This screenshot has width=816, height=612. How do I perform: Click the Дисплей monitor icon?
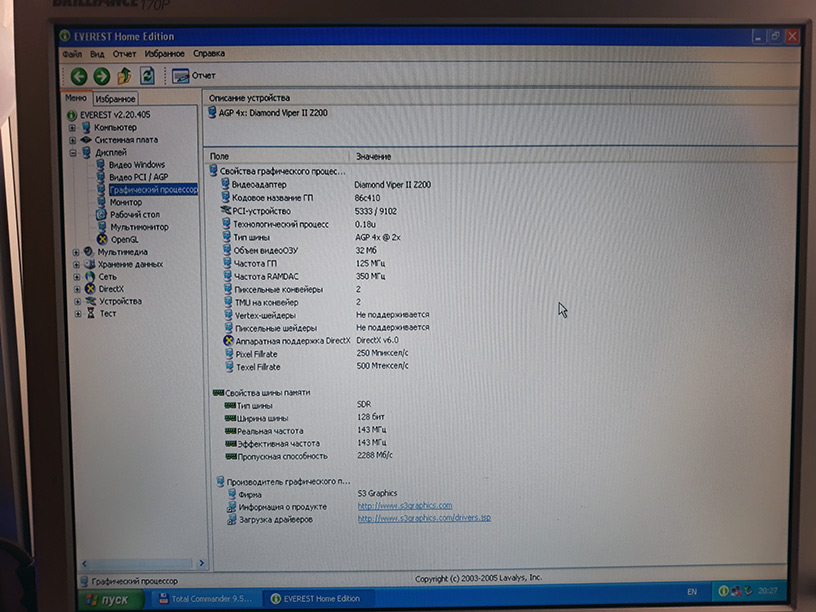(x=86, y=152)
